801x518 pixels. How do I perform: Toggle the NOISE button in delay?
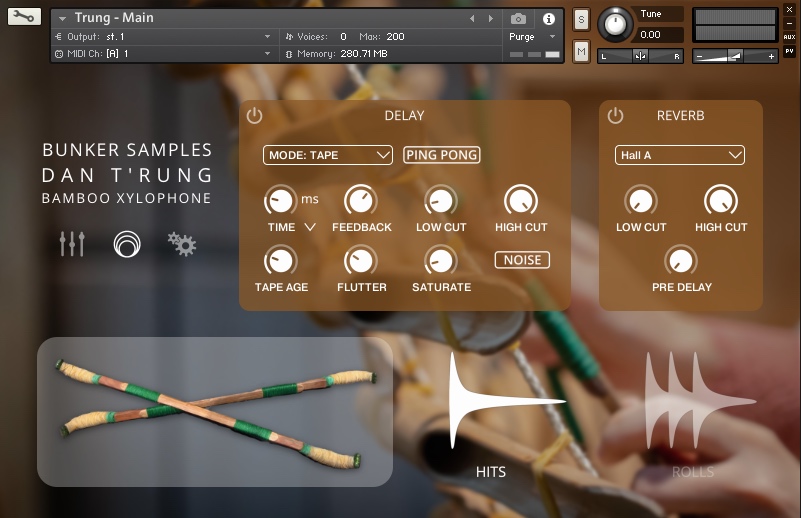[522, 260]
